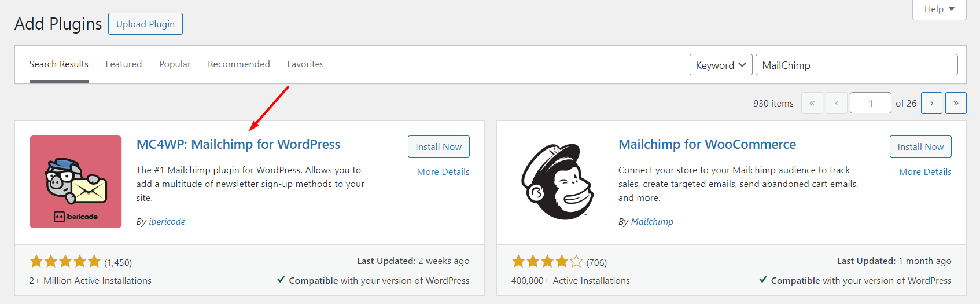This screenshot has width=980, height=304.
Task: Click the current page number field
Action: pos(870,103)
